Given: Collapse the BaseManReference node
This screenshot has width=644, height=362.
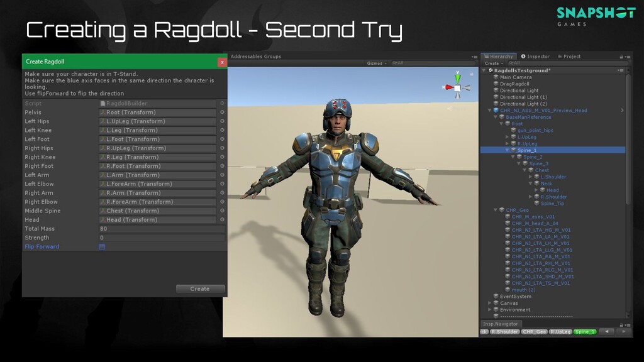Looking at the screenshot, I should pyautogui.click(x=496, y=117).
